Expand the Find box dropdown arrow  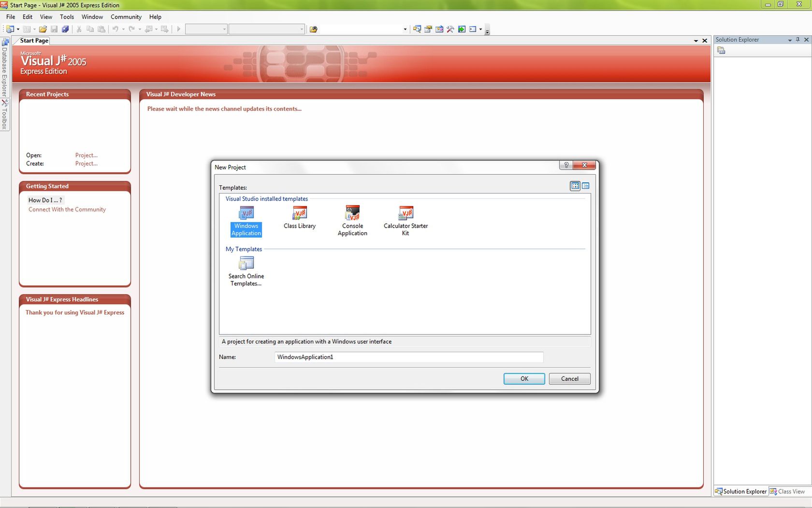coord(405,29)
